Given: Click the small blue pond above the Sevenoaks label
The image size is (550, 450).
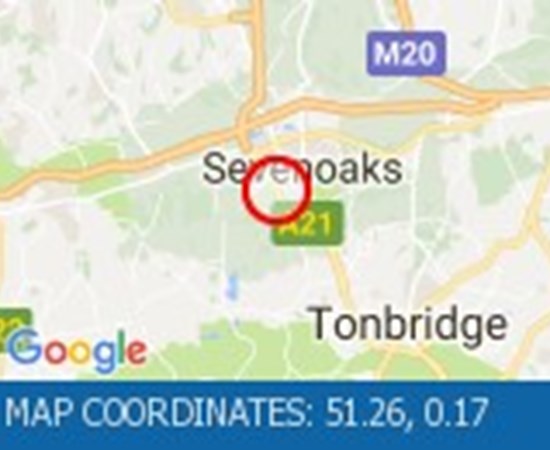Looking at the screenshot, I should tap(257, 137).
